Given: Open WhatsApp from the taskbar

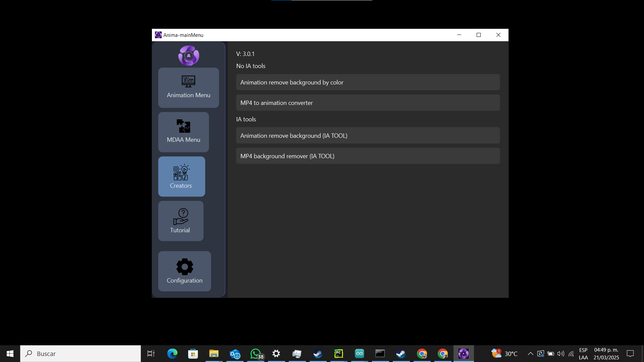Looking at the screenshot, I should (256, 354).
